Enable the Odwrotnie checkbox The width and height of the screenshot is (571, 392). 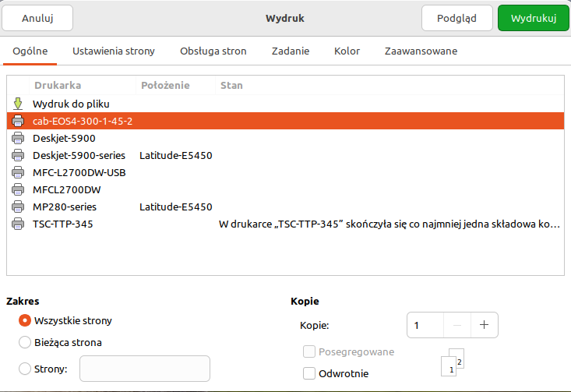(x=309, y=373)
